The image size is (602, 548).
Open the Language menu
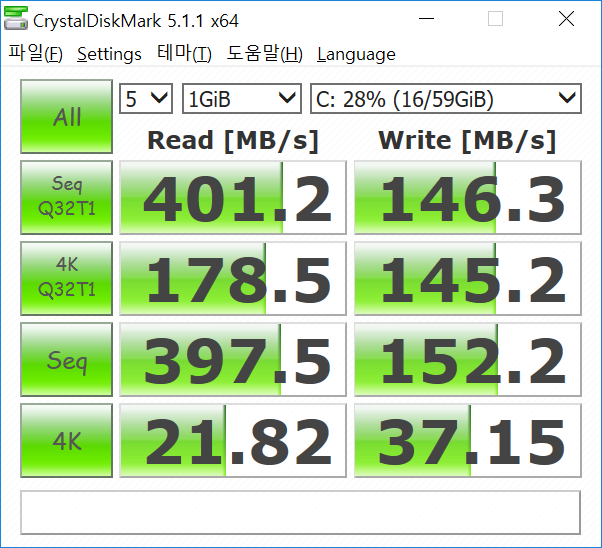[356, 55]
